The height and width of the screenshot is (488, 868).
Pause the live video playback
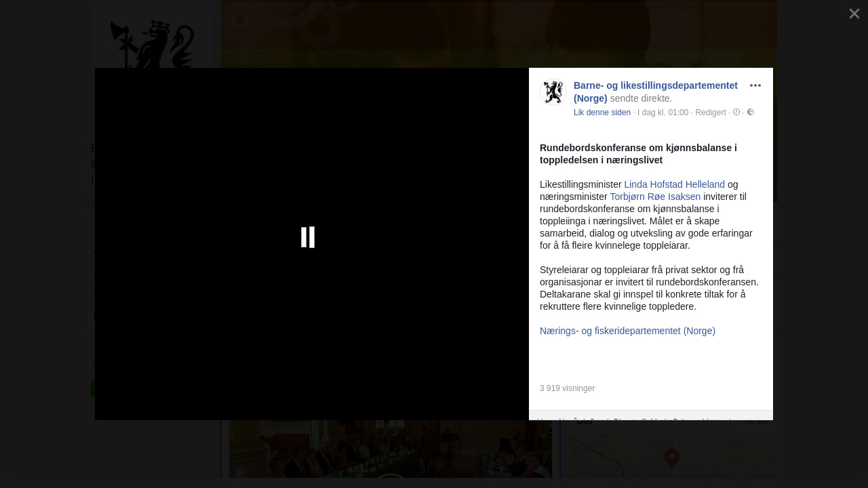[x=308, y=237]
